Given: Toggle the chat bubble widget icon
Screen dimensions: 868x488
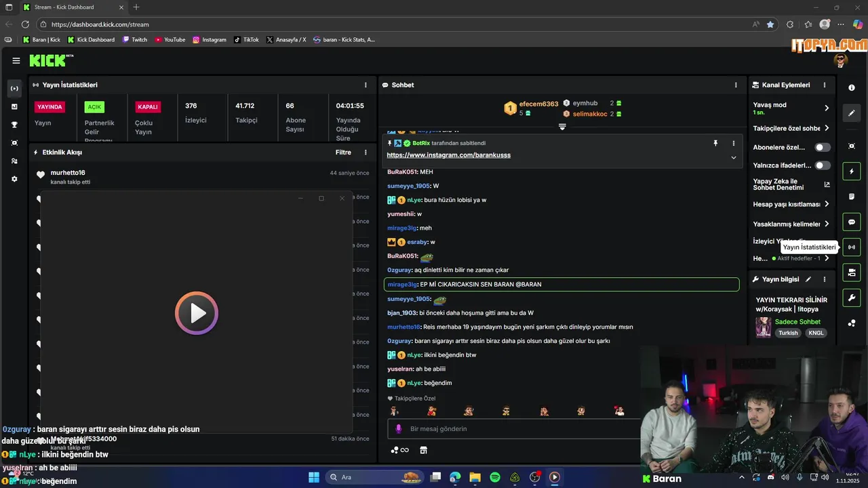Looking at the screenshot, I should tap(852, 222).
